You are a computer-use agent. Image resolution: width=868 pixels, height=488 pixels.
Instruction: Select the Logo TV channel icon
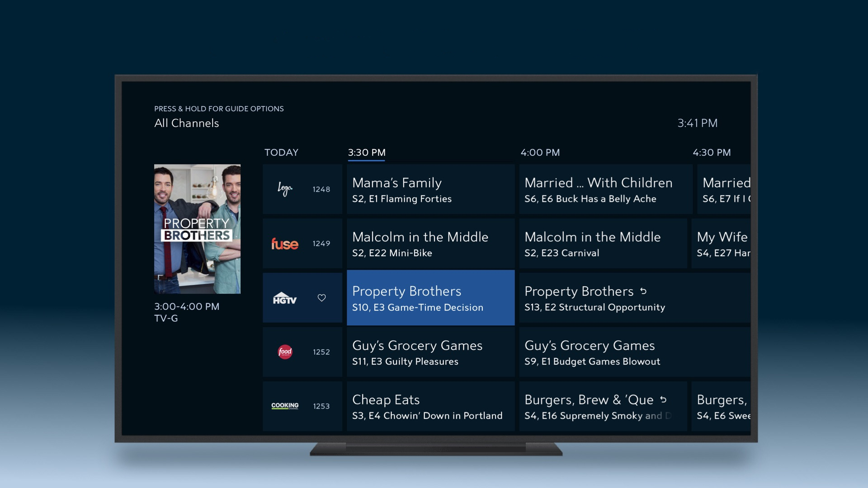point(284,189)
